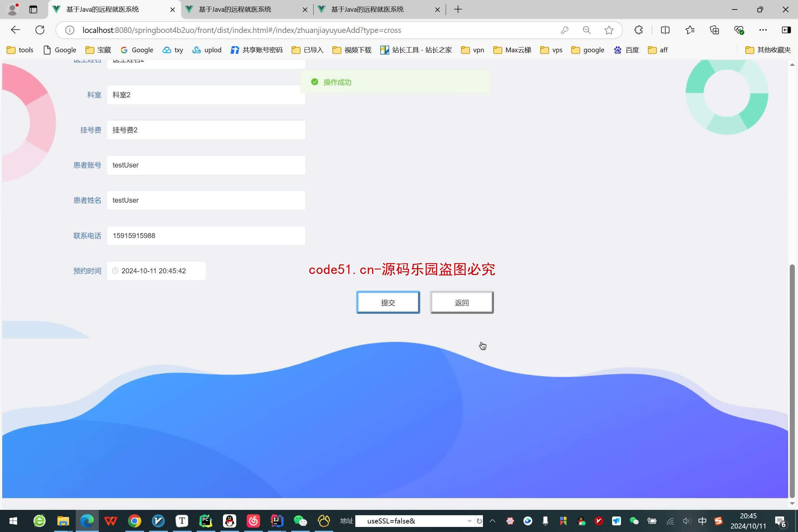Open the notification center icon

(780, 521)
